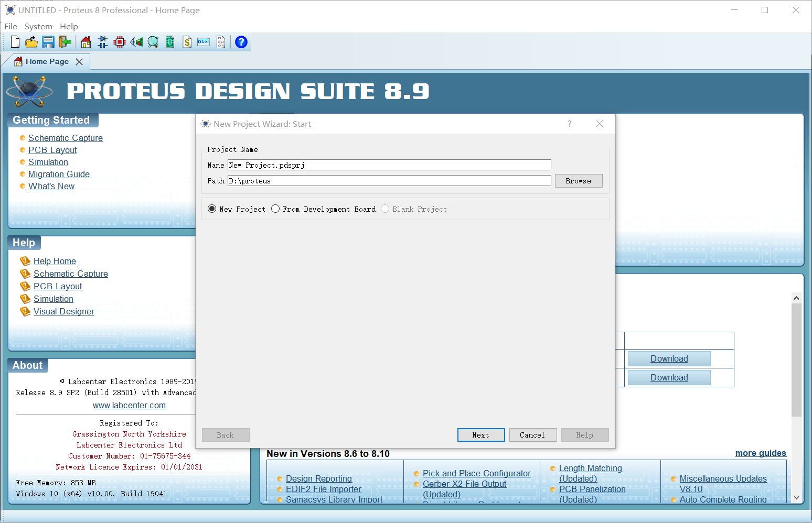Open Schematic Capture link in Help panel
This screenshot has height=523, width=812.
[x=71, y=274]
